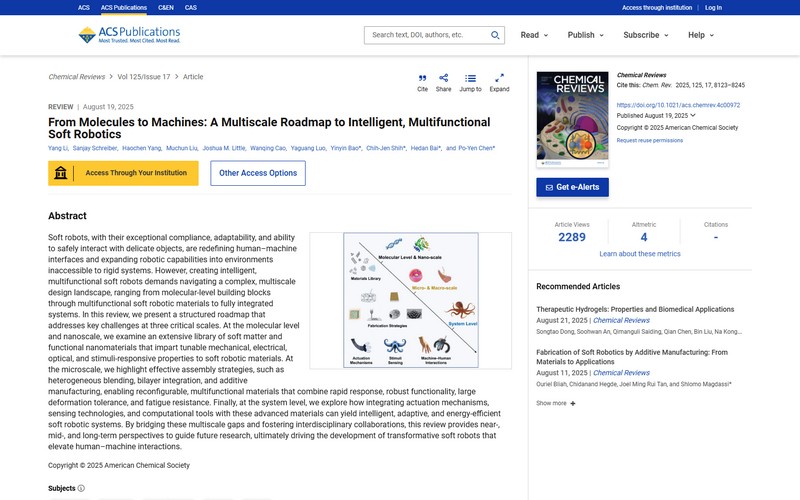The height and width of the screenshot is (500, 800).
Task: Open the Publish dropdown menu
Action: 585,35
